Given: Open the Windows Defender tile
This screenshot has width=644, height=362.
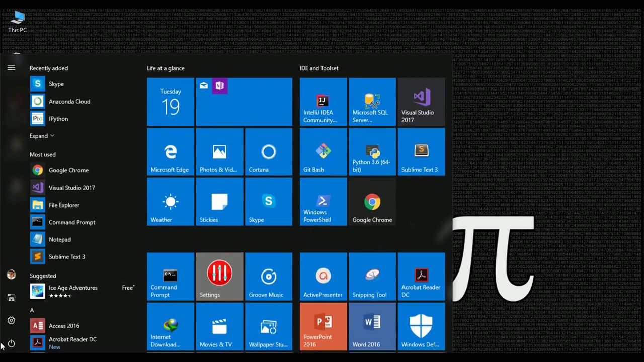Looking at the screenshot, I should (x=421, y=326).
